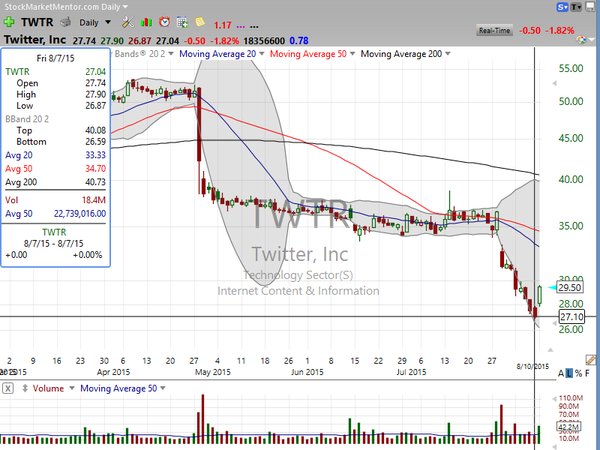This screenshot has height=450, width=600.
Task: Click the May 2015 axis label
Action: 213,372
